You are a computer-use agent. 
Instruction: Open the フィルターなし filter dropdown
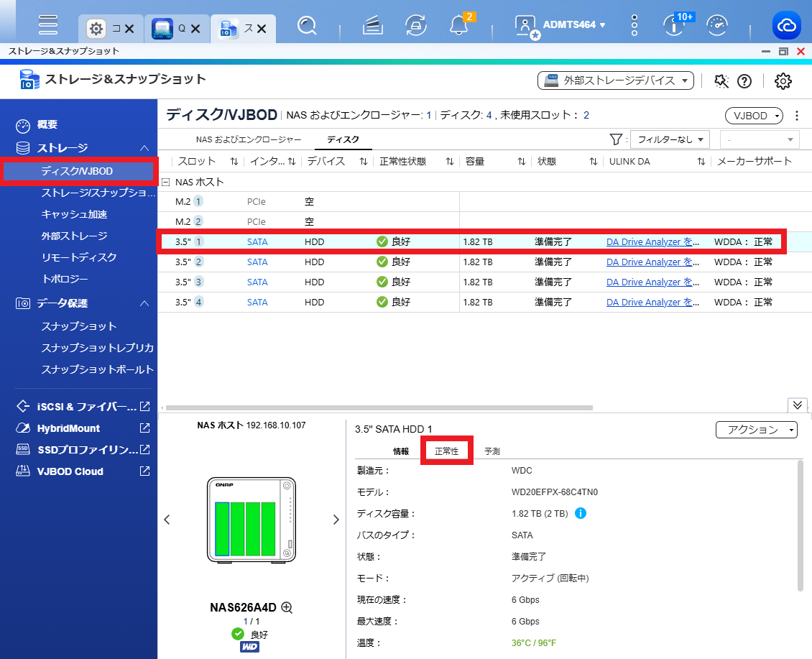(670, 139)
